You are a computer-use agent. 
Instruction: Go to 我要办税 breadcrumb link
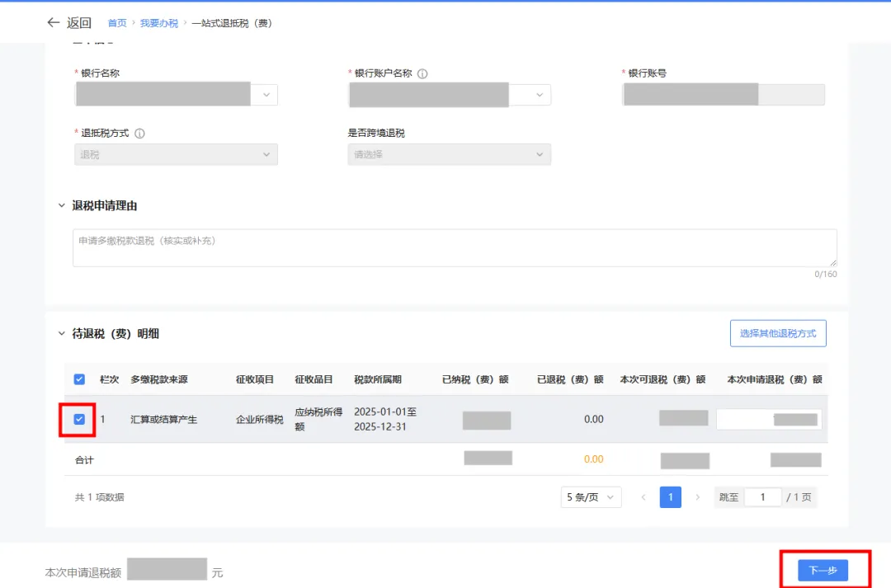(x=159, y=23)
